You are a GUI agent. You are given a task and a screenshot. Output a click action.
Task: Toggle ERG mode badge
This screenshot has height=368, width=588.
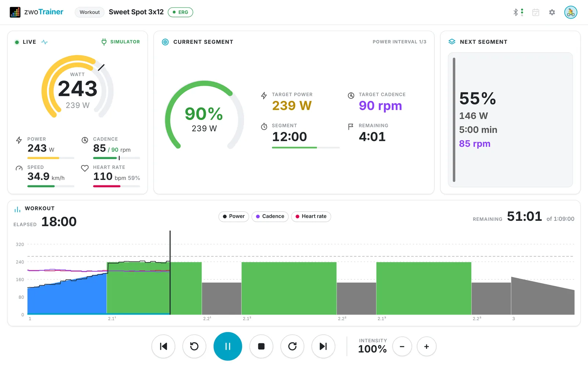coord(180,12)
